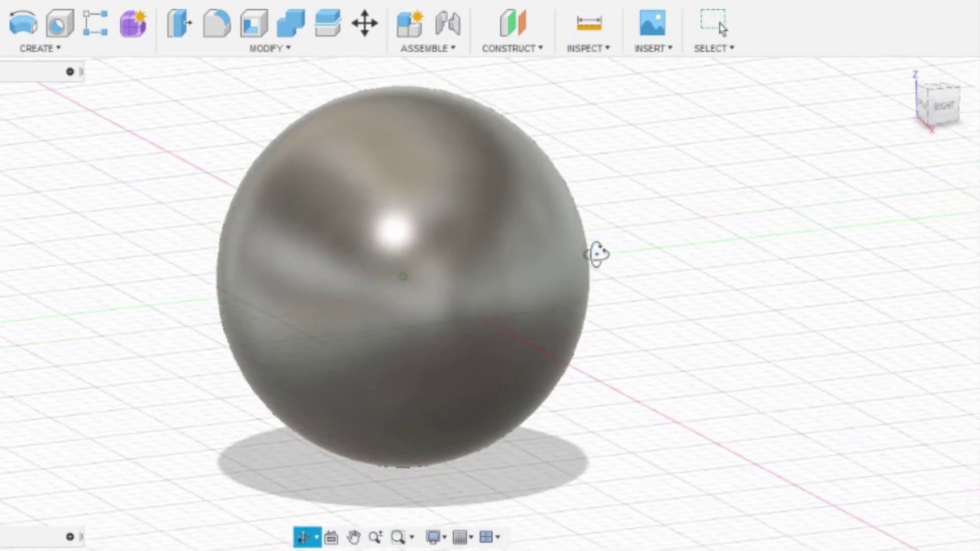The height and width of the screenshot is (551, 980).
Task: Activate the Move/Copy arrows tool
Action: coord(364,24)
